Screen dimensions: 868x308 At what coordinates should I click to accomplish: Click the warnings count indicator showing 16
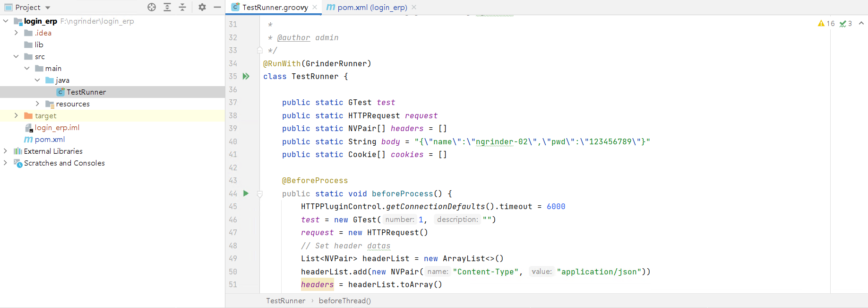(826, 24)
